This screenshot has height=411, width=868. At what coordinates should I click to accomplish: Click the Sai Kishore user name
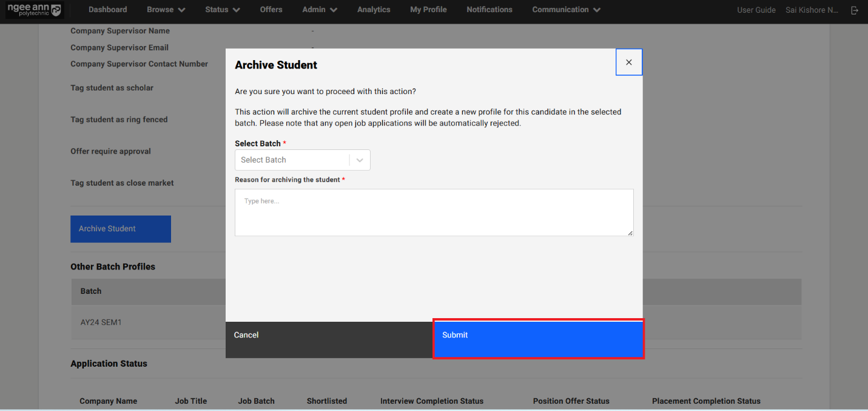coord(812,10)
